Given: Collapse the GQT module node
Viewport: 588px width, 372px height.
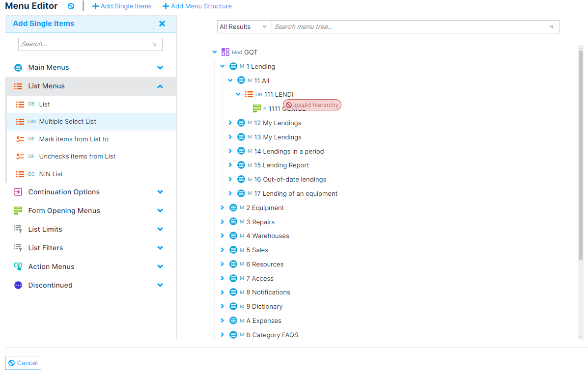Looking at the screenshot, I should click(x=215, y=52).
